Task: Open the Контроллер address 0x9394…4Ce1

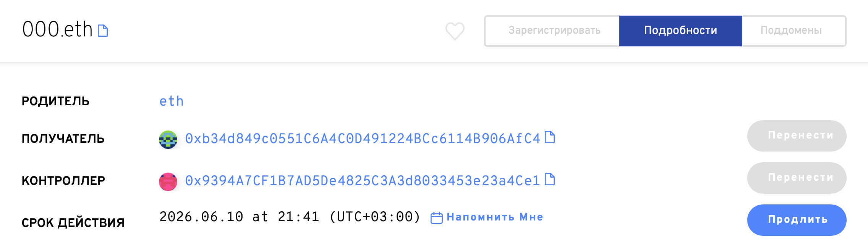Action: click(362, 181)
